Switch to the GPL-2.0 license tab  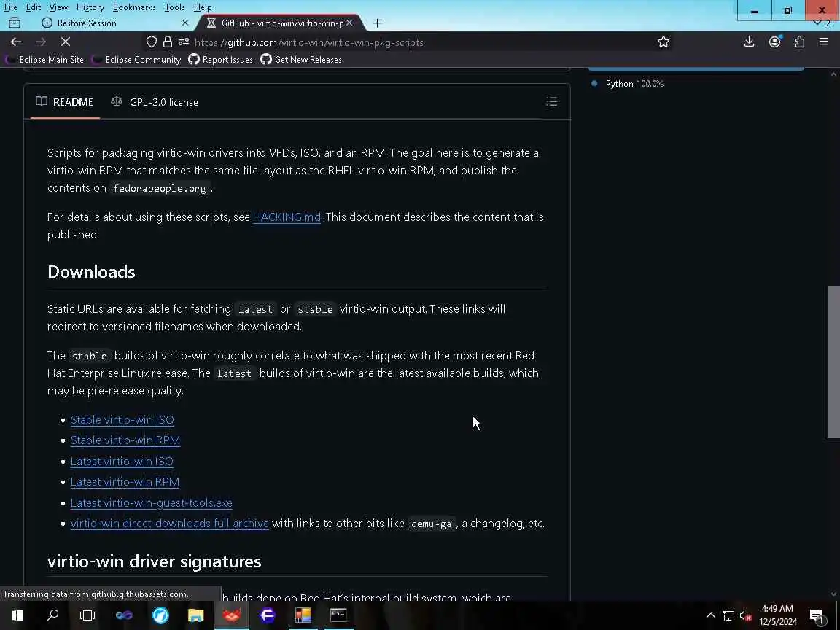pos(155,102)
